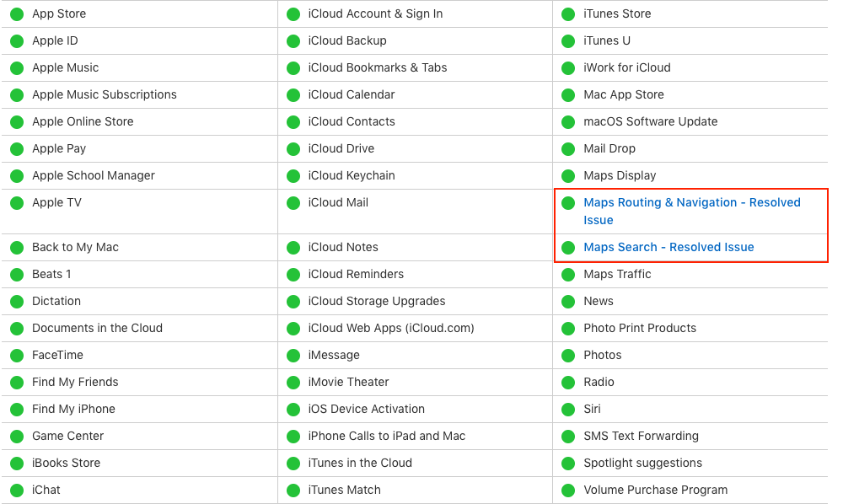The height and width of the screenshot is (504, 843).
Task: Select the Radio service entry
Action: coord(599,382)
